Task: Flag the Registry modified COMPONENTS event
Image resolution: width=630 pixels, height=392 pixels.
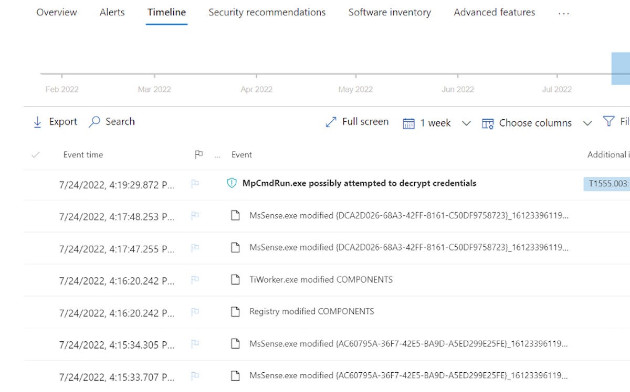Action: pos(195,311)
